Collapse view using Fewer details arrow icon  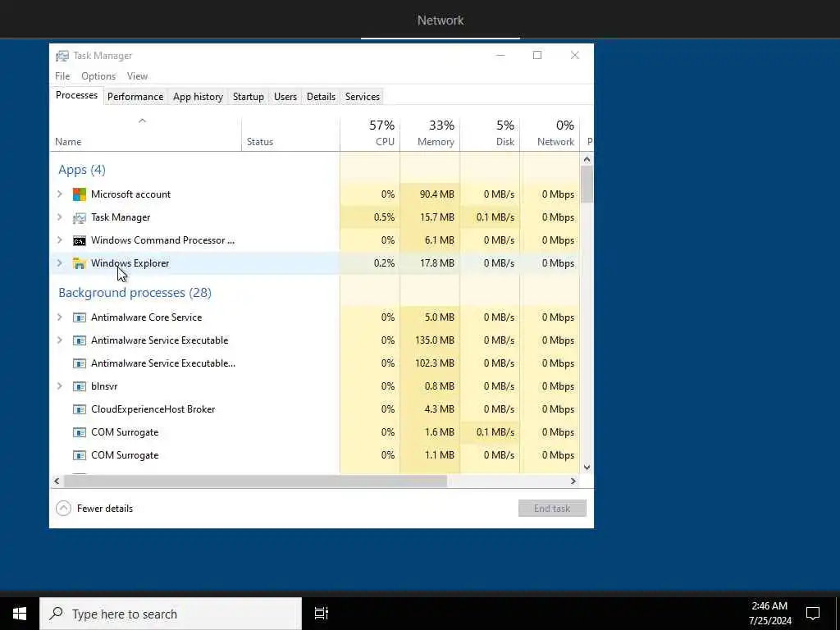pos(63,508)
